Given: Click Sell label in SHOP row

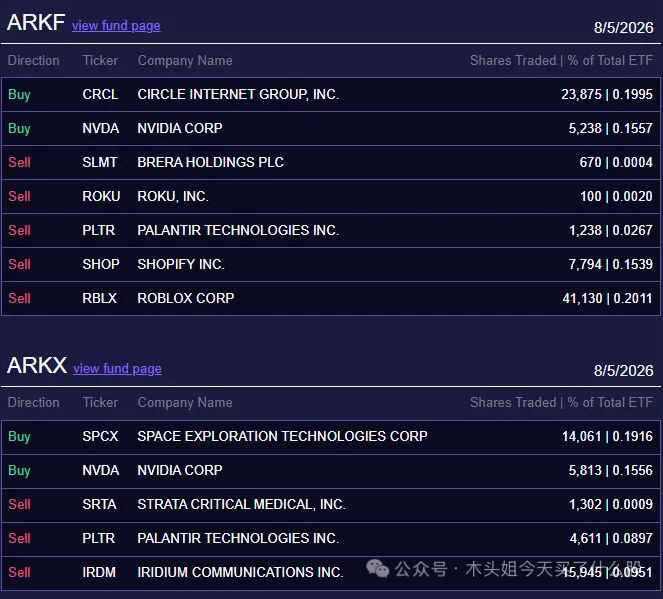Looking at the screenshot, I should pos(19,264).
